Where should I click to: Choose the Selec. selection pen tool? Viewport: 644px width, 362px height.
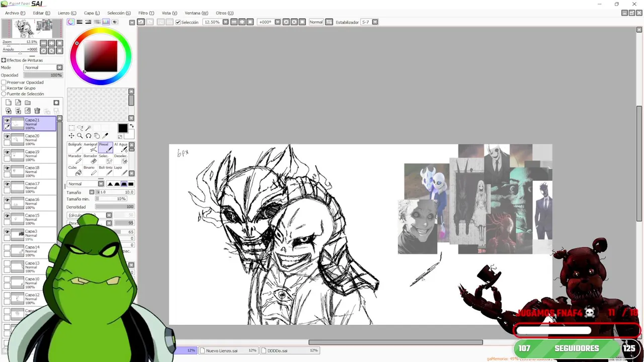tap(106, 159)
